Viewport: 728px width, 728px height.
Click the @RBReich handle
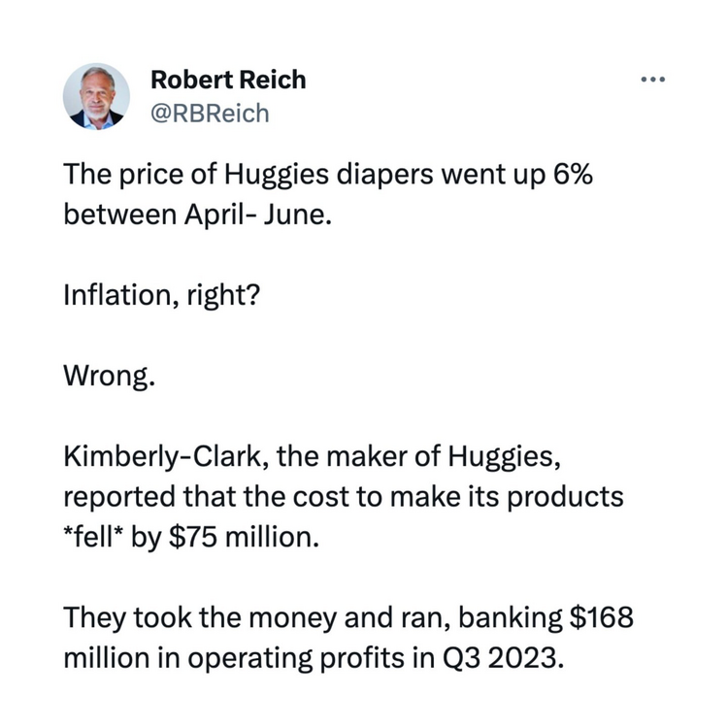[211, 114]
